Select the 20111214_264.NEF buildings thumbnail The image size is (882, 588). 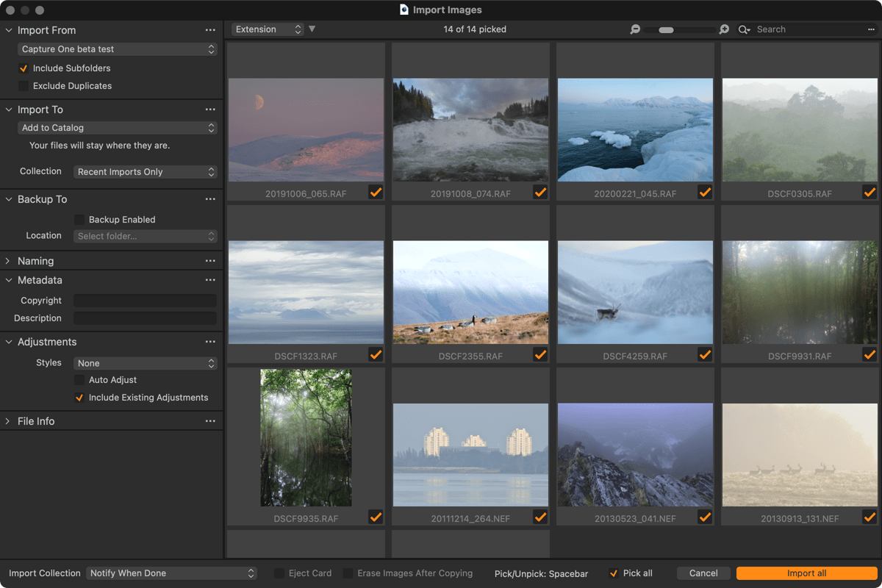coord(470,455)
